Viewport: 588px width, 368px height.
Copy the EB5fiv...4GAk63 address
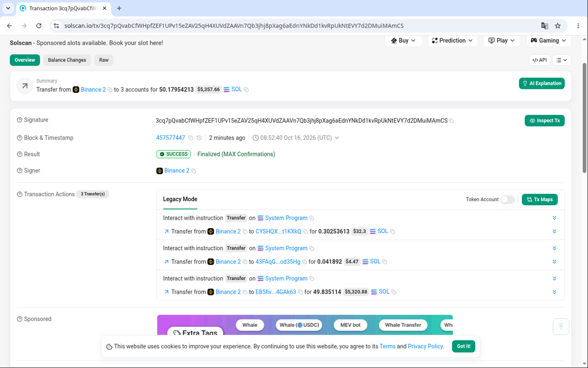click(x=300, y=292)
